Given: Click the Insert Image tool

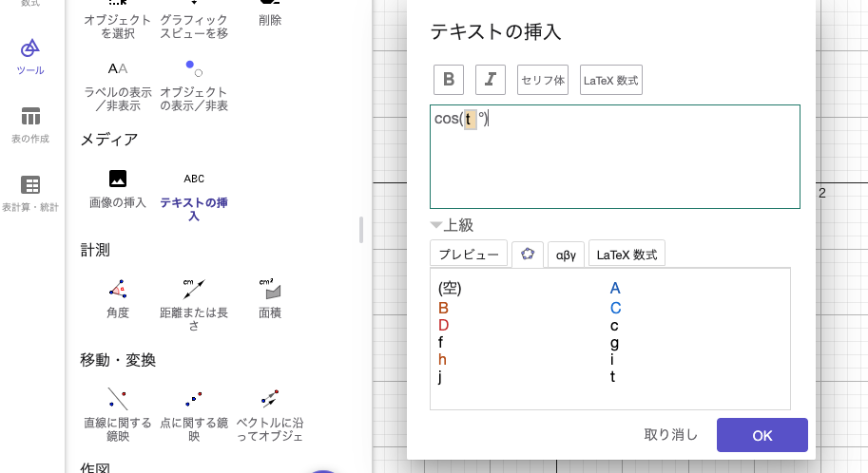Looking at the screenshot, I should [x=118, y=187].
